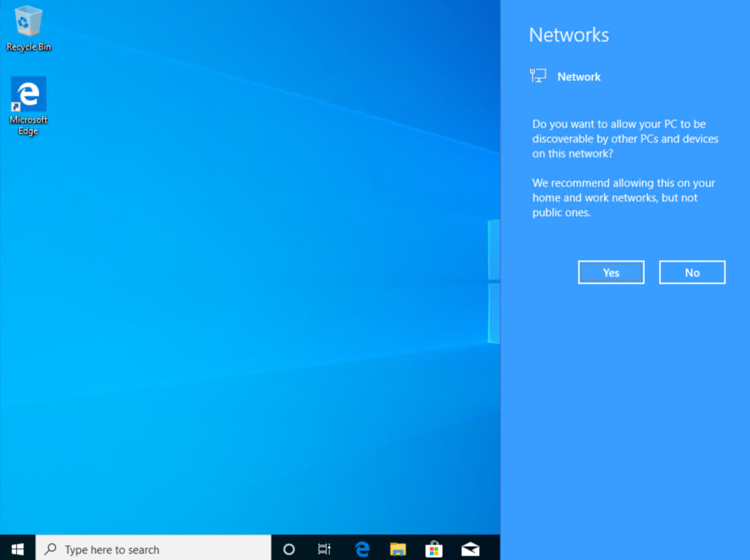Launch Edge from the taskbar
This screenshot has width=750, height=560.
[x=361, y=549]
